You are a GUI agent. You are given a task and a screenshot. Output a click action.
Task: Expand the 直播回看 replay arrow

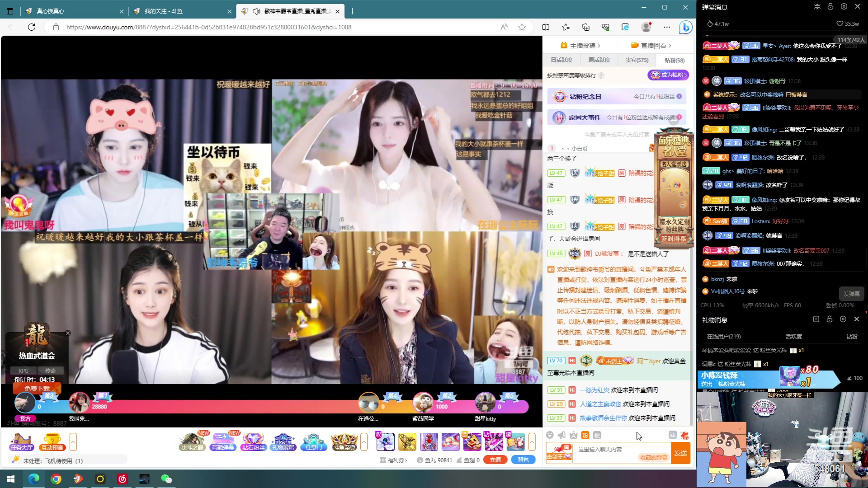click(x=670, y=46)
